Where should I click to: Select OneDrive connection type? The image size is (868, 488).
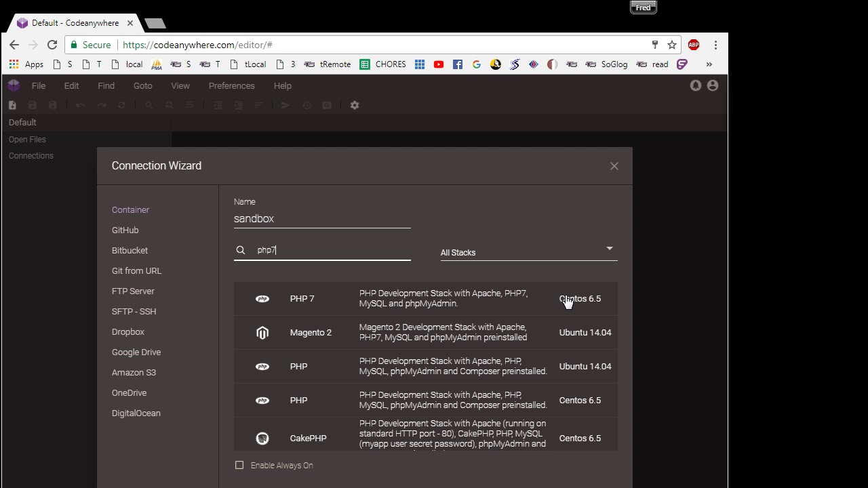129,393
